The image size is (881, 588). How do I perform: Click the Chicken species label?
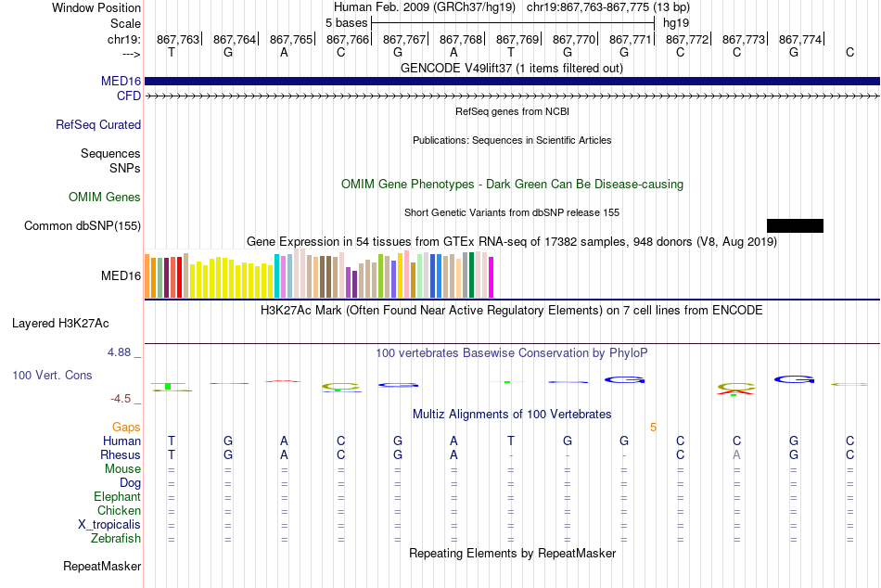(x=119, y=510)
